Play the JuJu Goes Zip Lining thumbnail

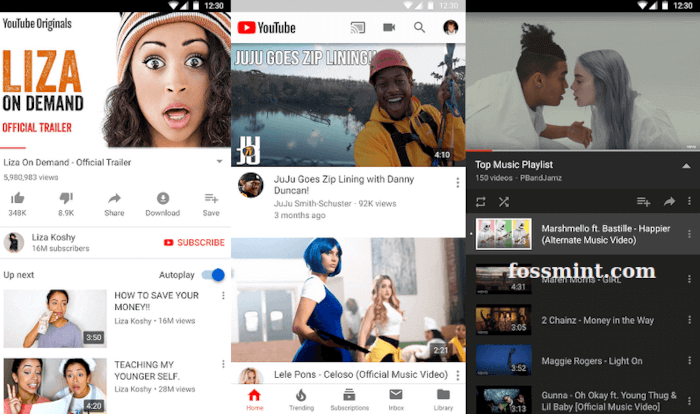click(348, 105)
